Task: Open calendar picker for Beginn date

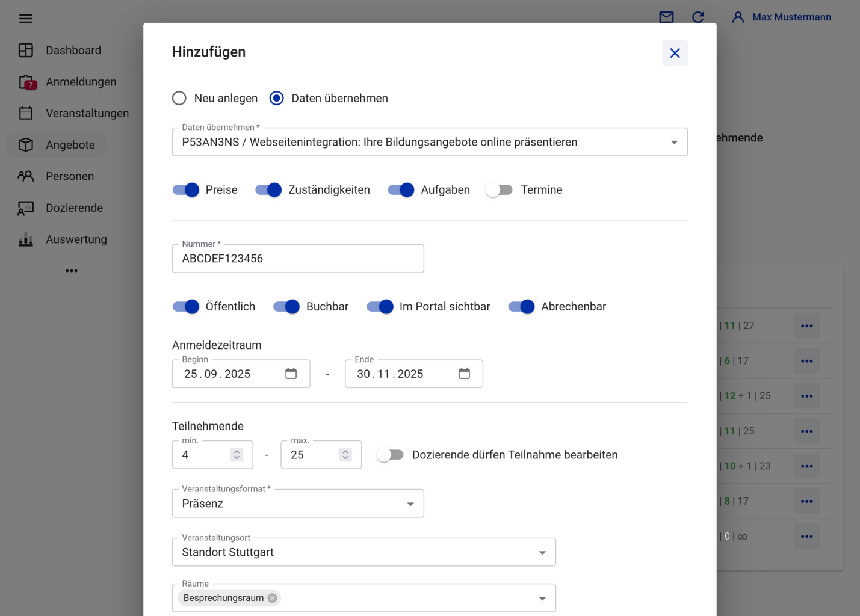Action: (291, 374)
